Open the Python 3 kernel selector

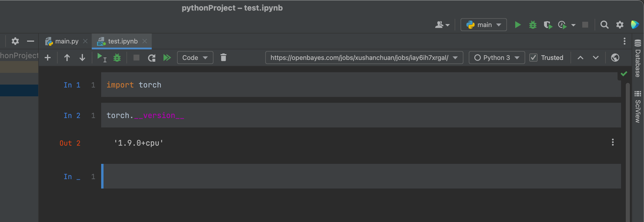pyautogui.click(x=497, y=58)
